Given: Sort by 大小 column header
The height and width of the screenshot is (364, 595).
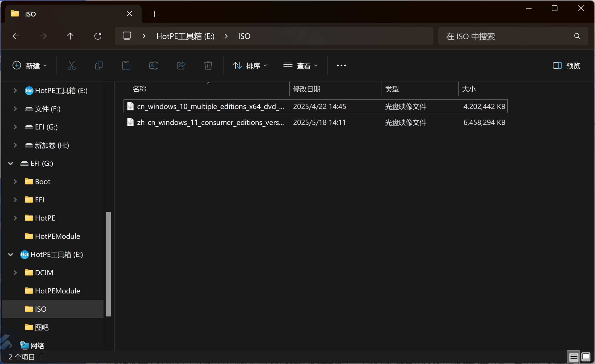Looking at the screenshot, I should point(484,89).
